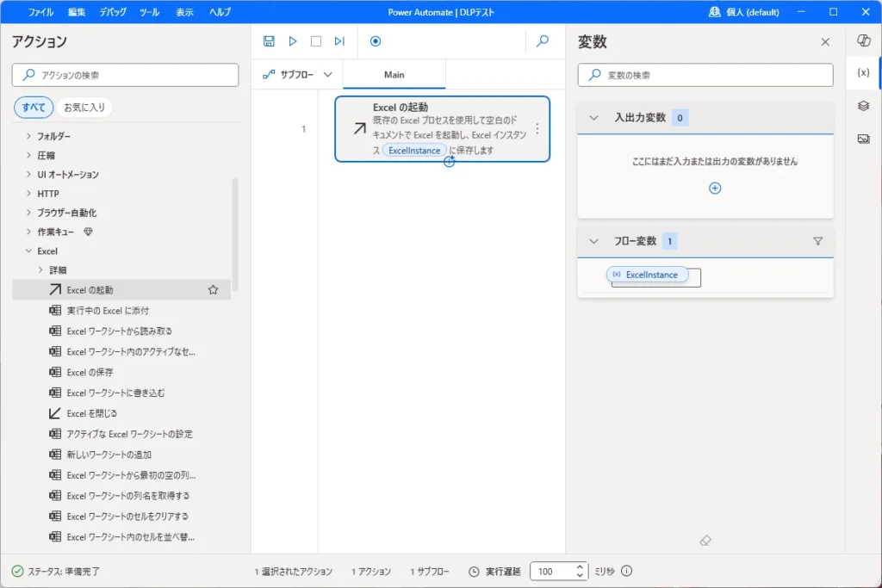The image size is (882, 588).
Task: Open the ファイル menu
Action: 40,12
